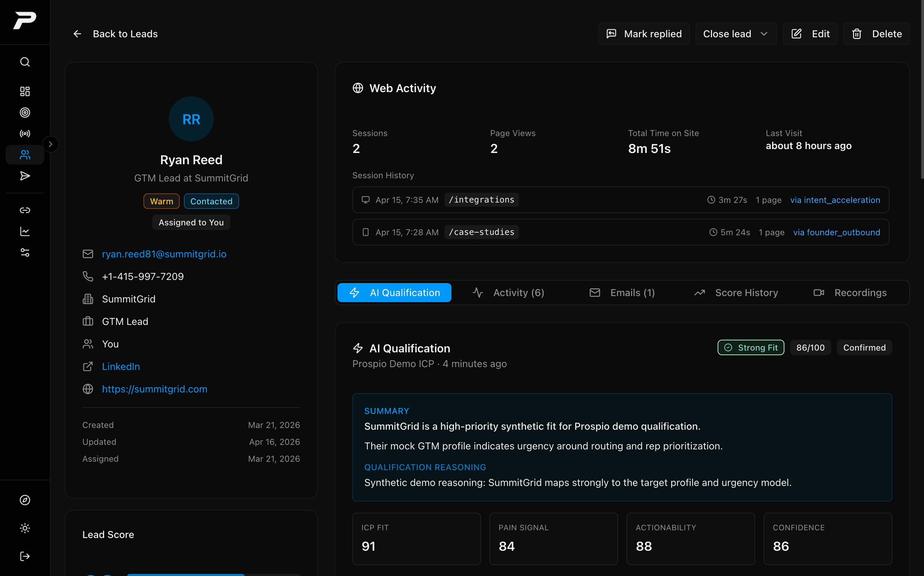
Task: Go back to Leads
Action: [115, 34]
